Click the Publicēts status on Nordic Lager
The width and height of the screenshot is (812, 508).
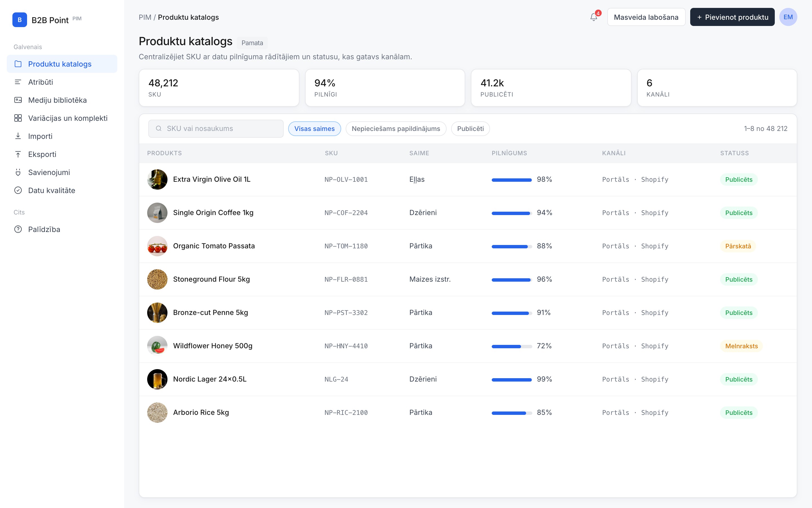click(738, 379)
